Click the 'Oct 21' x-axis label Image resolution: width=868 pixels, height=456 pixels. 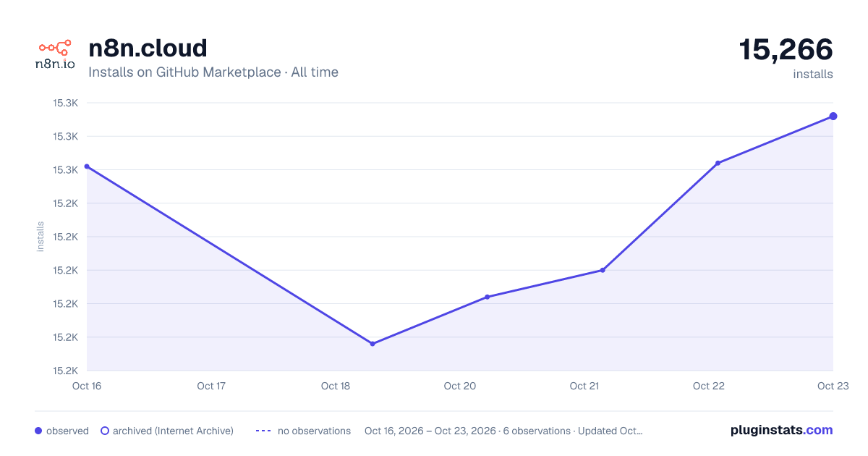pos(584,386)
